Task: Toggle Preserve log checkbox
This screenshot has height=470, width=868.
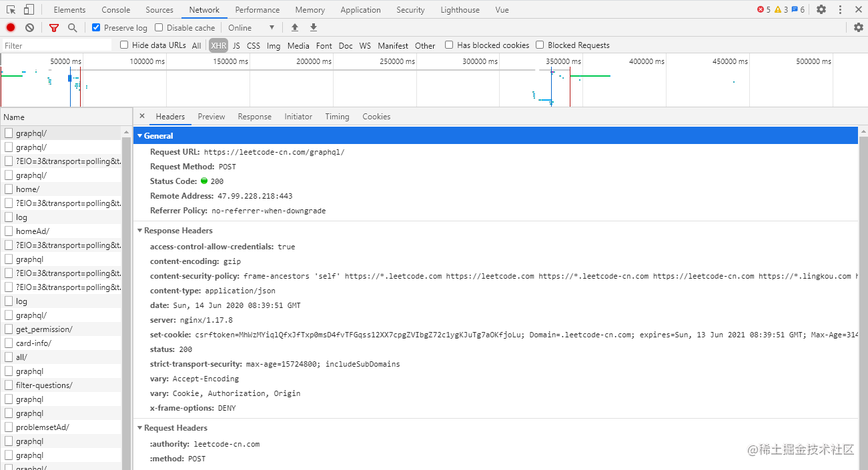Action: [x=96, y=27]
